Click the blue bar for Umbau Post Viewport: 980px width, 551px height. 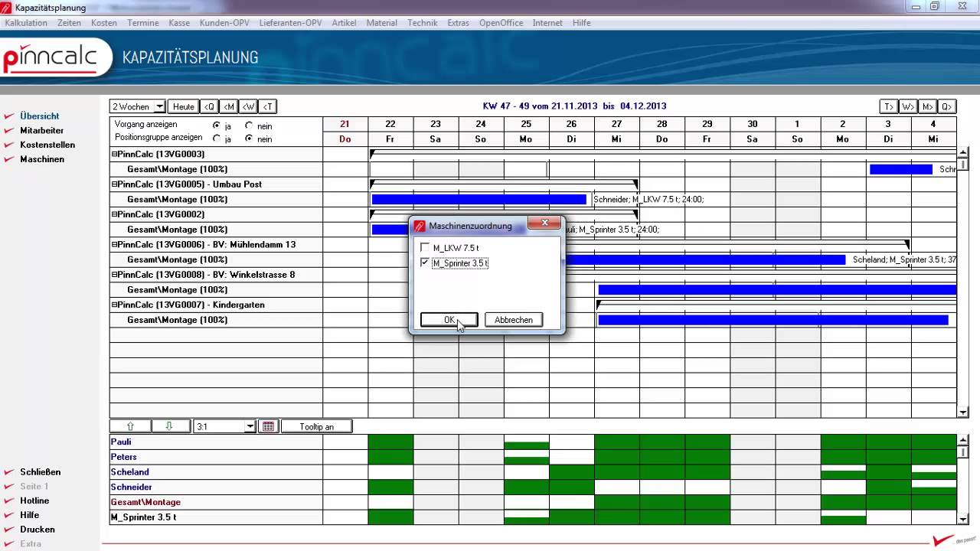coord(479,199)
